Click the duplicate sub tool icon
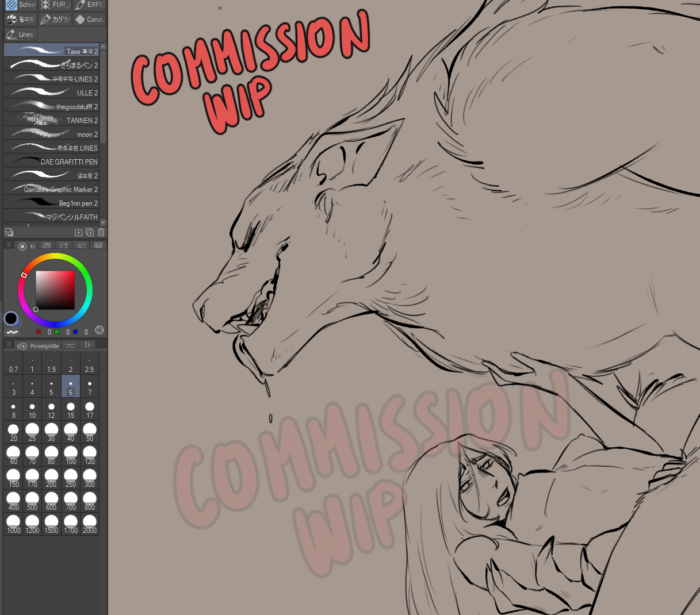 coord(90,232)
